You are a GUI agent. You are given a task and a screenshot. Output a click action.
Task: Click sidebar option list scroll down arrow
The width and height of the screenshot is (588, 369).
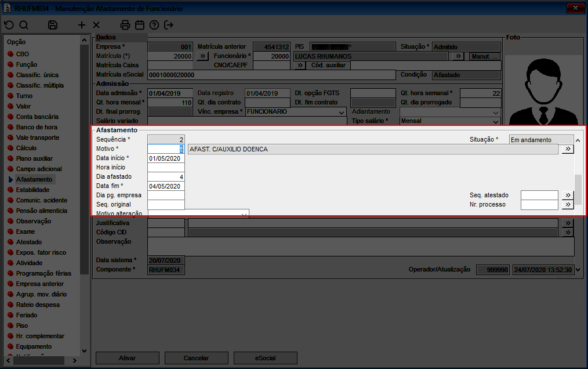coord(85,351)
